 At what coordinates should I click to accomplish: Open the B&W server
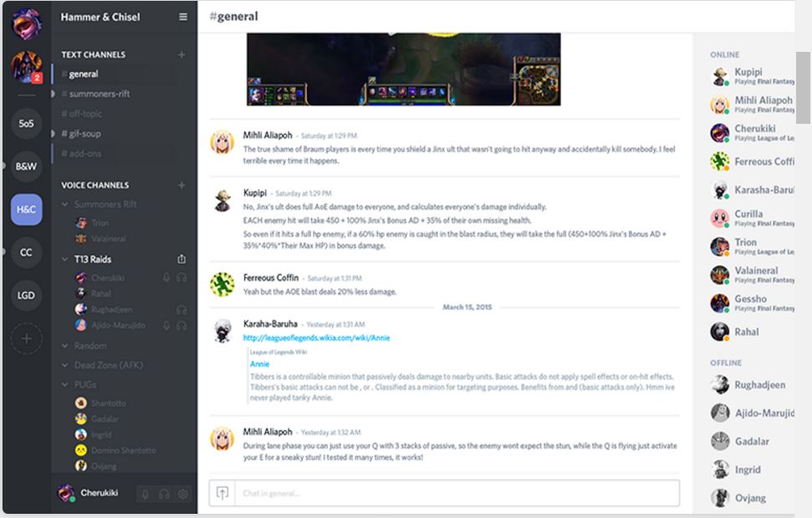[x=25, y=167]
